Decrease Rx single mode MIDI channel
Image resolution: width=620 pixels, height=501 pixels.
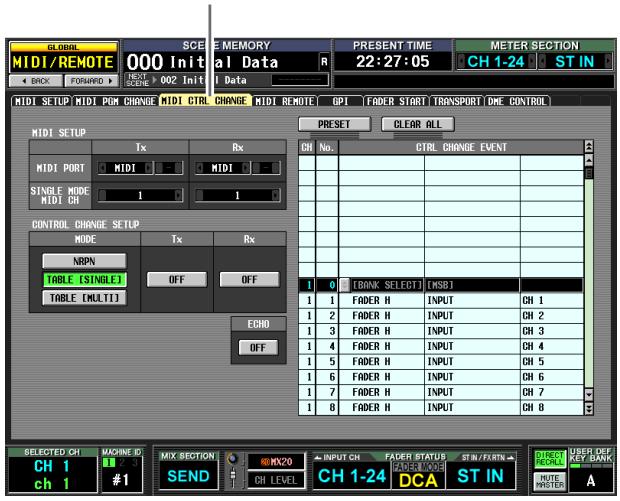point(200,195)
